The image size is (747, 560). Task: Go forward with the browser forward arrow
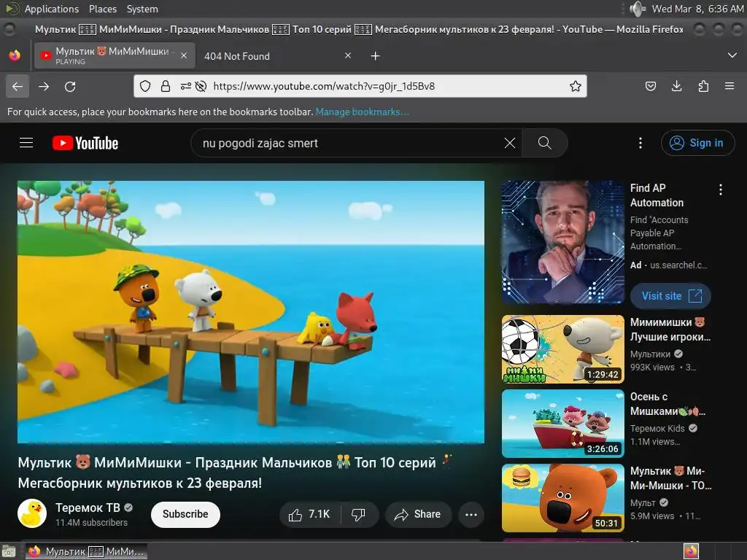pyautogui.click(x=44, y=86)
